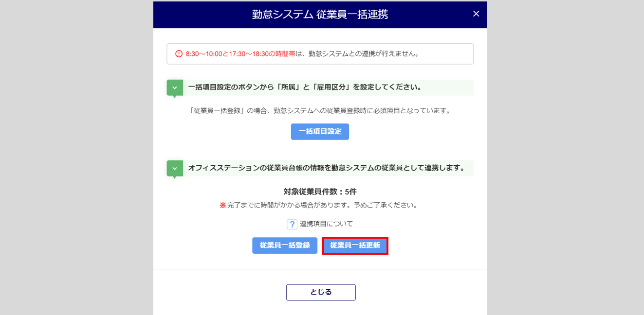Viewport: 644px width, 315px height.
Task: Click the dialog title 勤怠システム 従業員一括連携
Action: click(x=320, y=15)
